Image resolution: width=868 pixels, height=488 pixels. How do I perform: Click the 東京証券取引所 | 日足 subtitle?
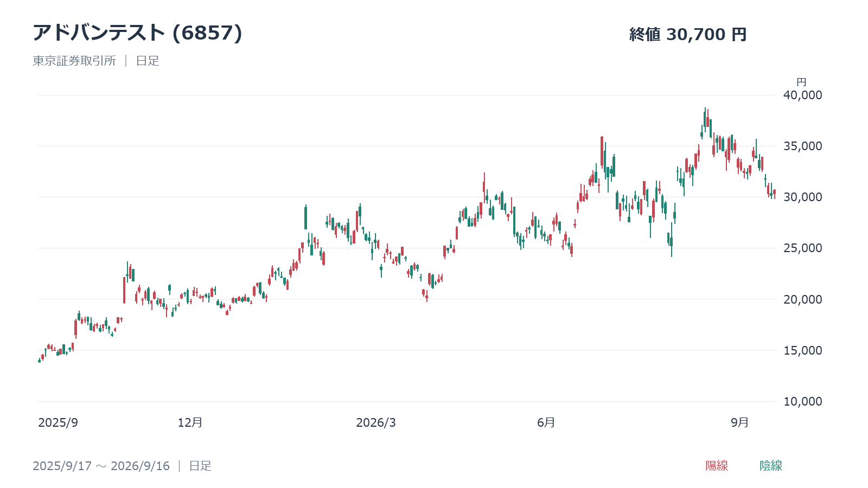(x=96, y=61)
